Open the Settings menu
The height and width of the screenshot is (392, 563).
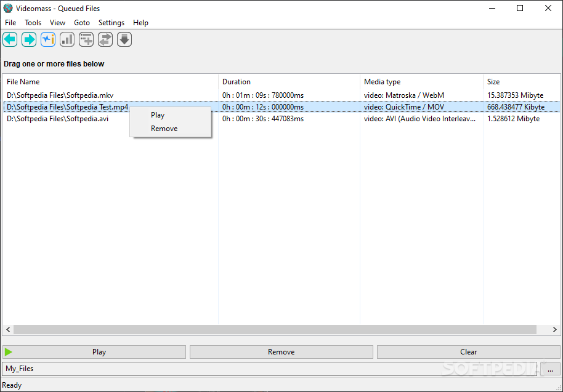[x=111, y=23]
